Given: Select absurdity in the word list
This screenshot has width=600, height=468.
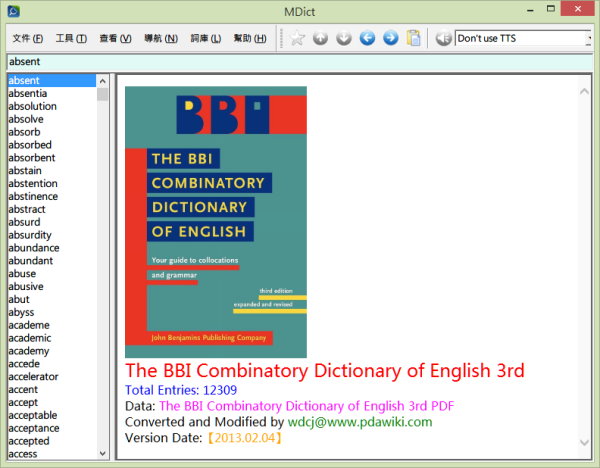Looking at the screenshot, I should click(30, 235).
